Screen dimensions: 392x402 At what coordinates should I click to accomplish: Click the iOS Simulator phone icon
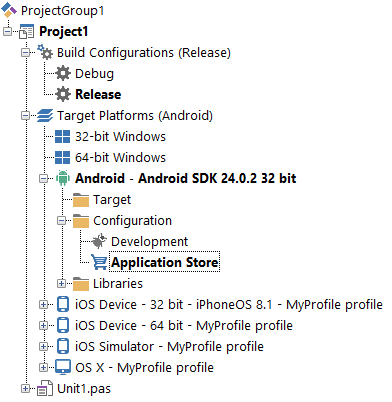point(63,346)
